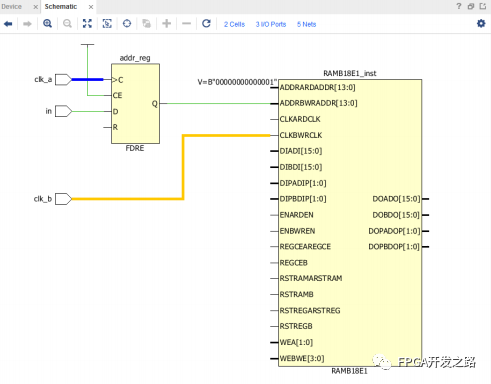Open the 2 Cells link
Viewport: 491px width, 384px height.
[x=234, y=24]
